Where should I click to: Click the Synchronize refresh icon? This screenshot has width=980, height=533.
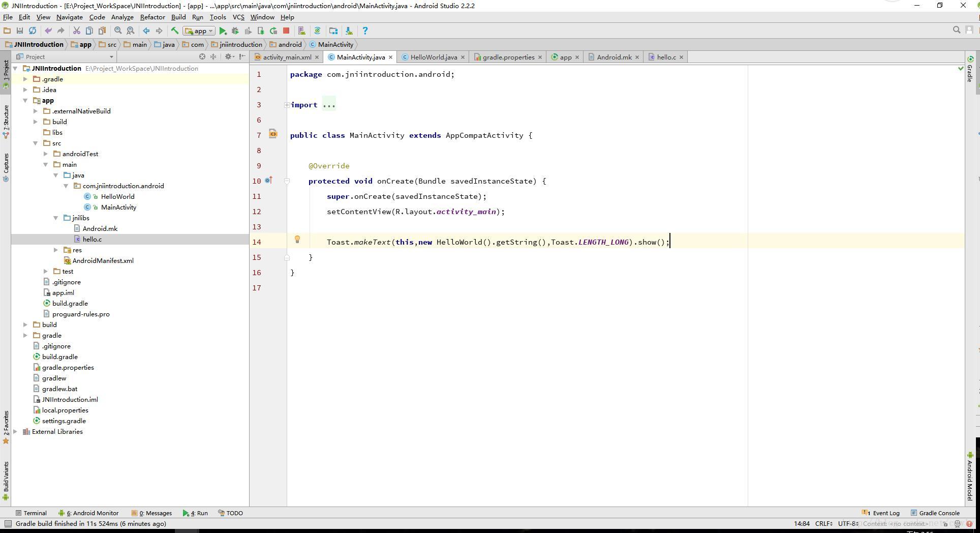[x=33, y=31]
